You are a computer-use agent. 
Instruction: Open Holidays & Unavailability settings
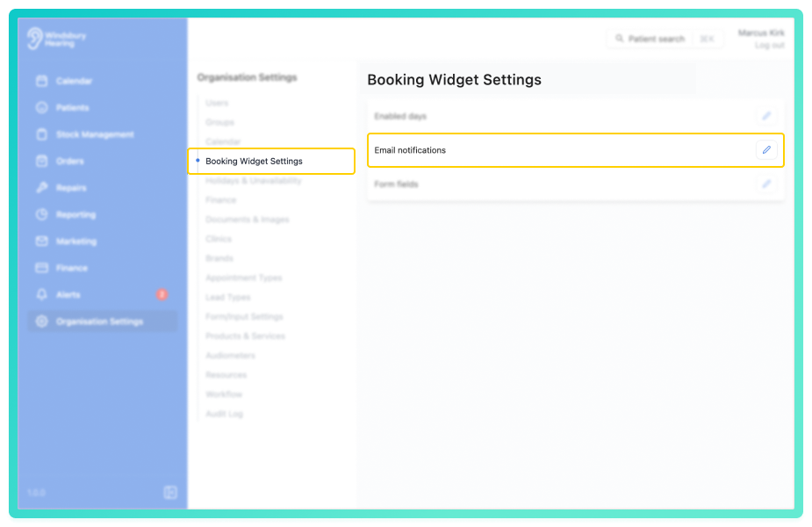point(253,181)
